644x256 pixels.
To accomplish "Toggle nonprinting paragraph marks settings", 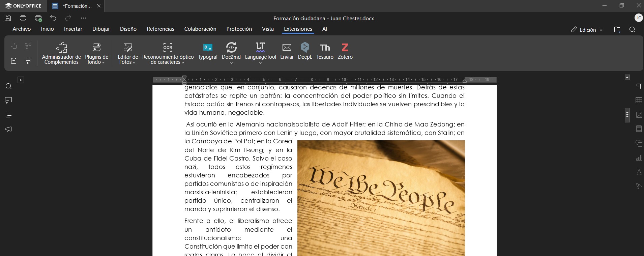I will point(639,86).
